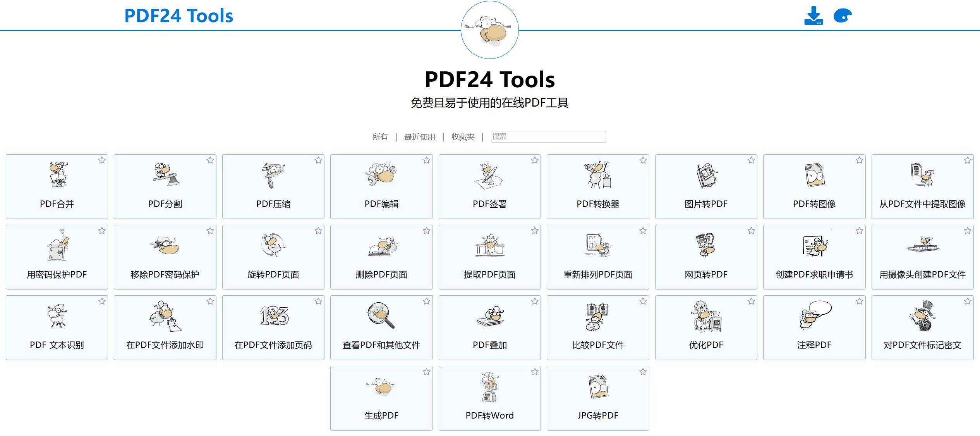The image size is (980, 436).
Task: Open the 对PDF文件标记密文 redact icon
Action: click(923, 315)
